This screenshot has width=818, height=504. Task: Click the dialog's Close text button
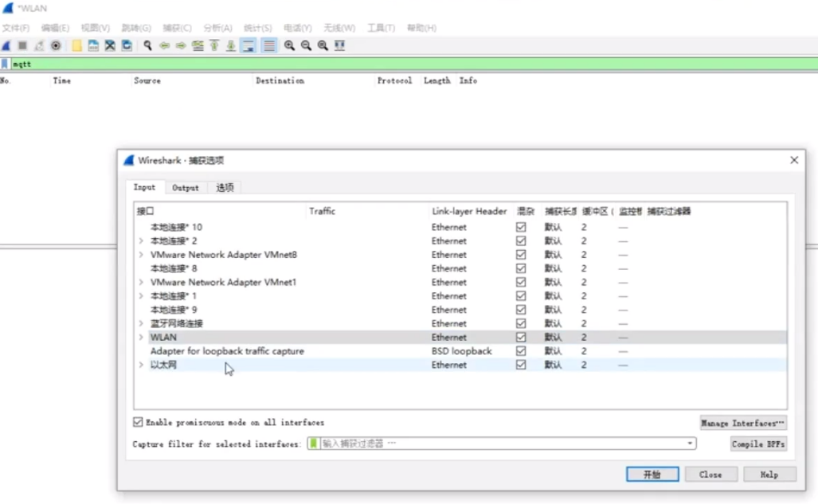(x=710, y=475)
